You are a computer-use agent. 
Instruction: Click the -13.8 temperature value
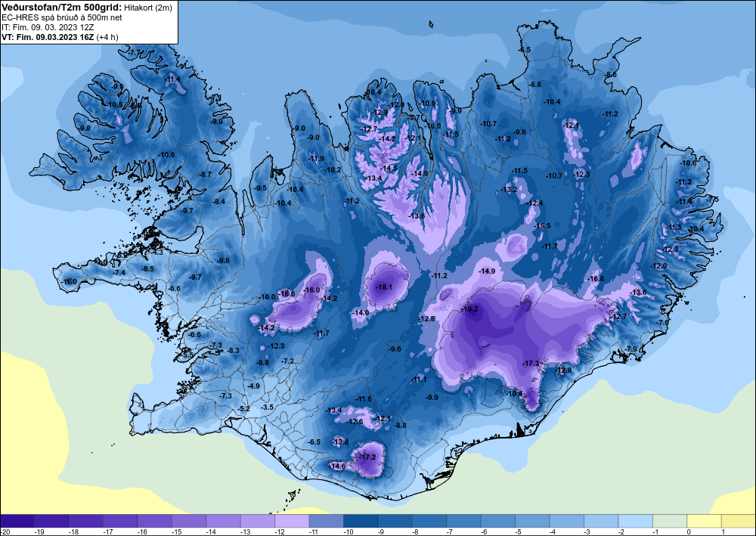click(x=340, y=442)
